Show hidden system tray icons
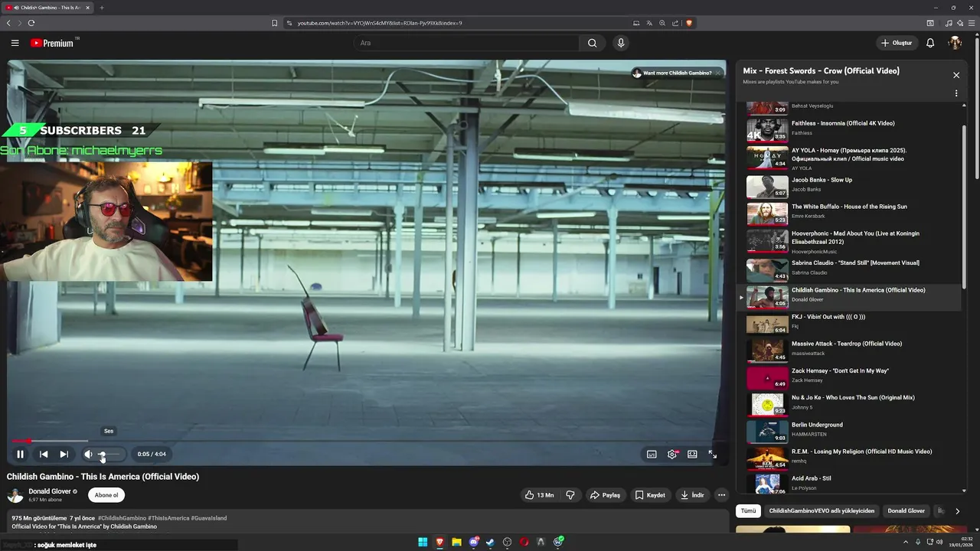This screenshot has width=980, height=551. pos(906,542)
